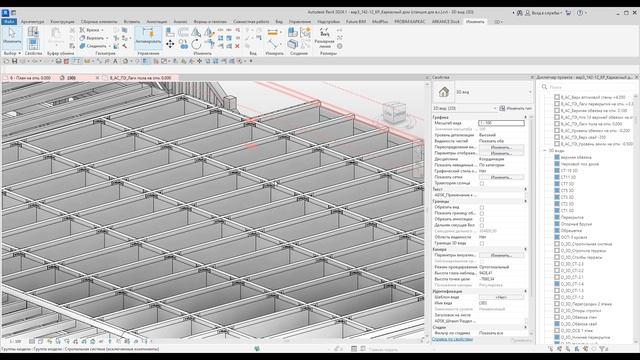Select the Mirror draw axis tool
Viewport: 640px width, 360px height.
pos(209,32)
